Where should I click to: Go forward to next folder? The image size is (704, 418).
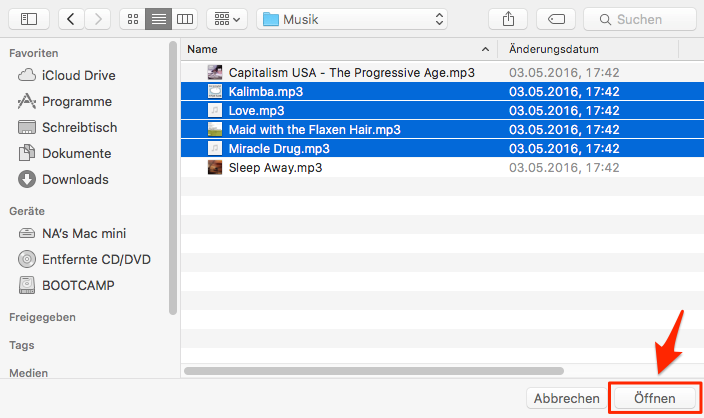tap(97, 19)
